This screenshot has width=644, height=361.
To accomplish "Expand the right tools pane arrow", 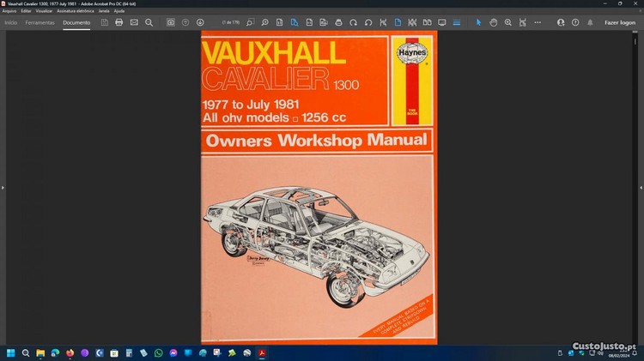I will click(641, 187).
